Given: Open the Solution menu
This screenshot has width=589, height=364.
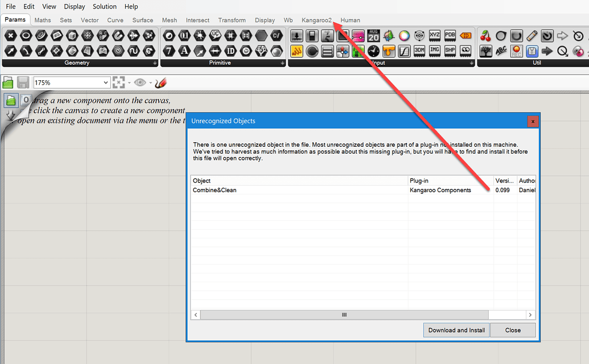Looking at the screenshot, I should [105, 6].
